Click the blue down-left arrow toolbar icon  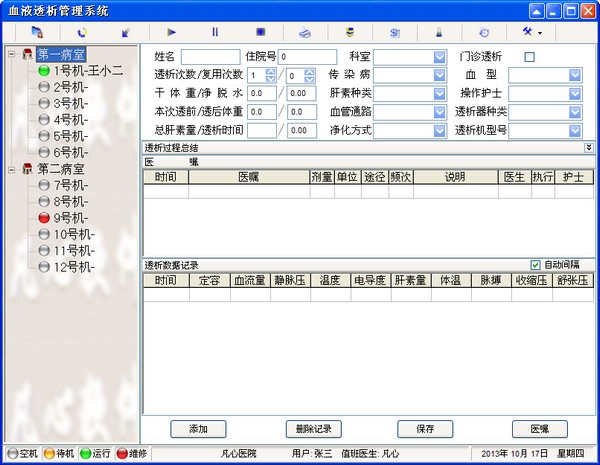(126, 33)
